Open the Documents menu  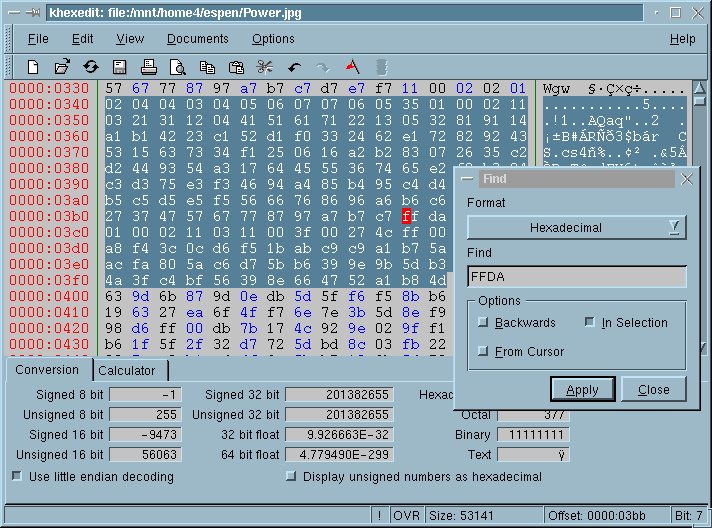(198, 39)
